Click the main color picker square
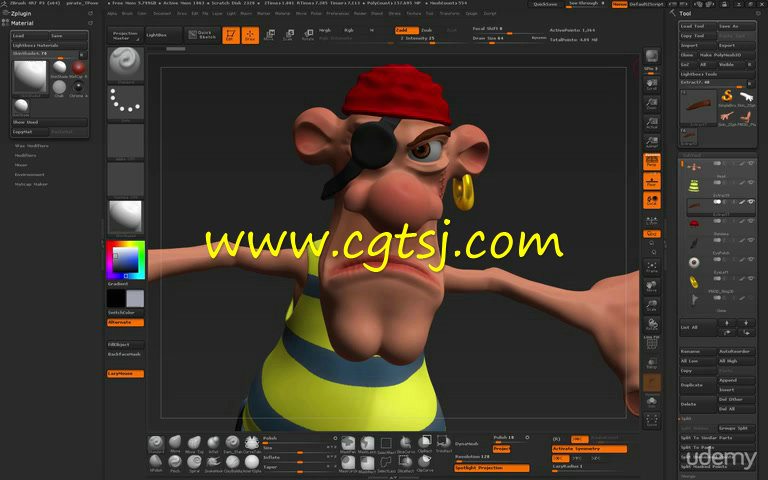This screenshot has height=480, width=768. (x=125, y=260)
